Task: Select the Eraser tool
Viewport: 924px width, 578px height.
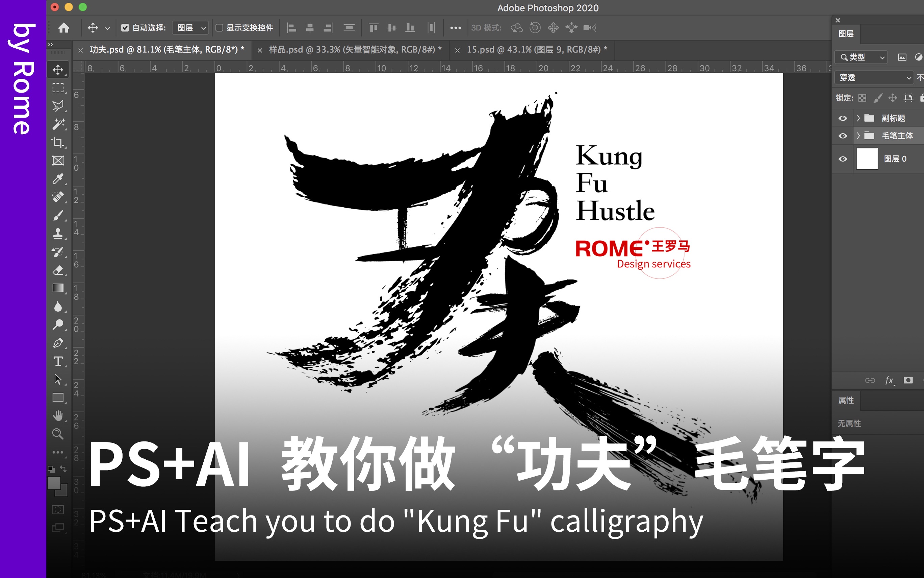Action: click(58, 270)
